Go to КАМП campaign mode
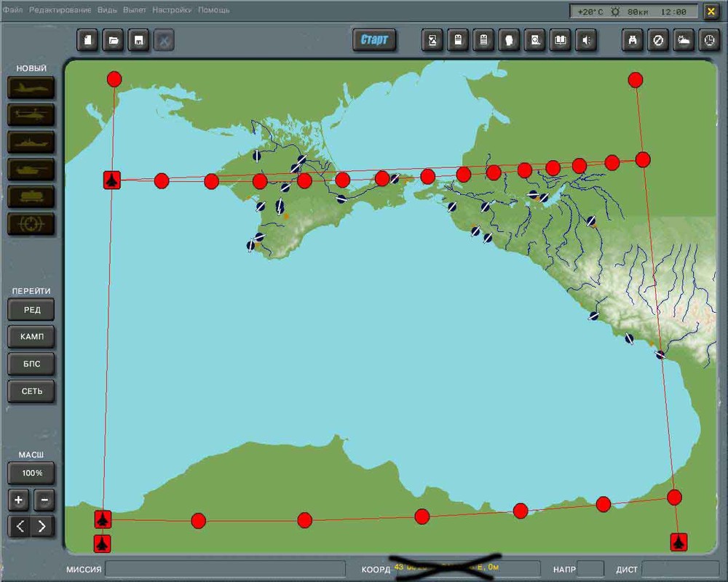 click(31, 337)
